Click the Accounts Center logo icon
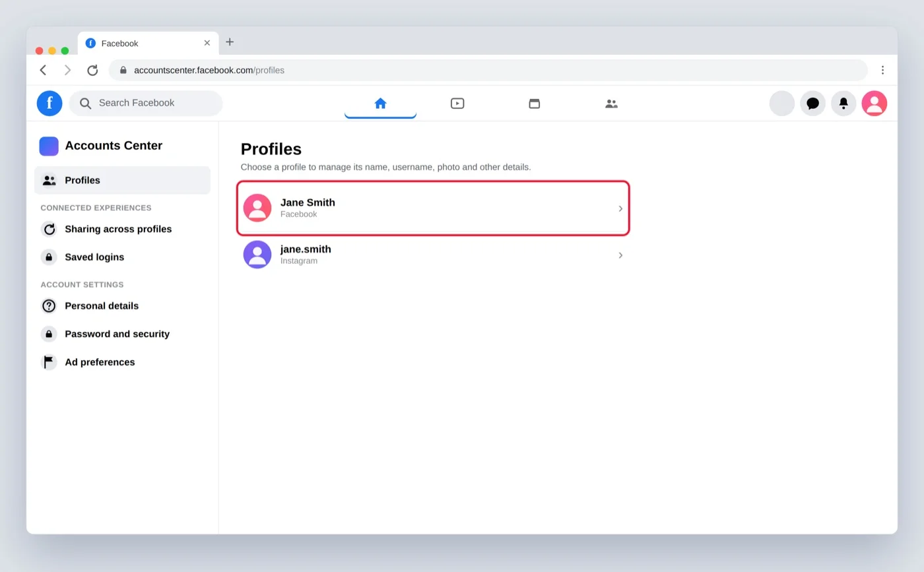The width and height of the screenshot is (924, 572). pos(49,146)
